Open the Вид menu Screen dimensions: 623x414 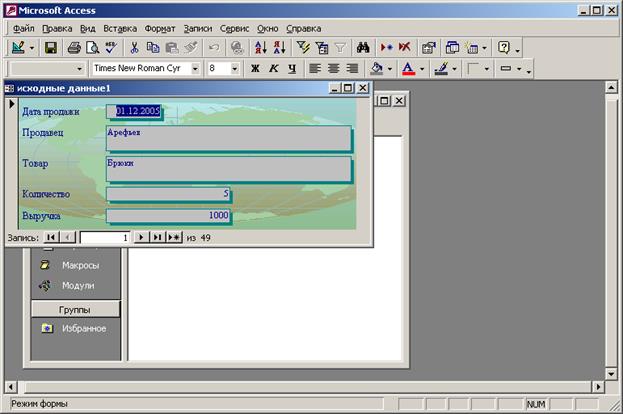click(88, 29)
